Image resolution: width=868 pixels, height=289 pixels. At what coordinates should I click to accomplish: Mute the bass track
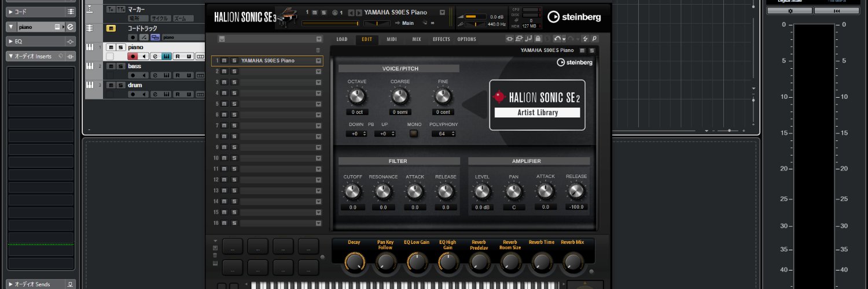111,66
